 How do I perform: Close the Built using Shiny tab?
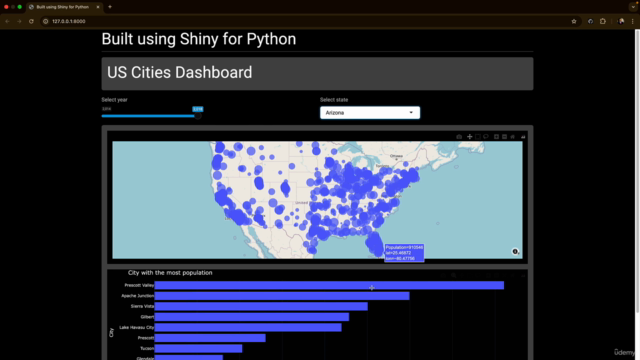[x=98, y=7]
